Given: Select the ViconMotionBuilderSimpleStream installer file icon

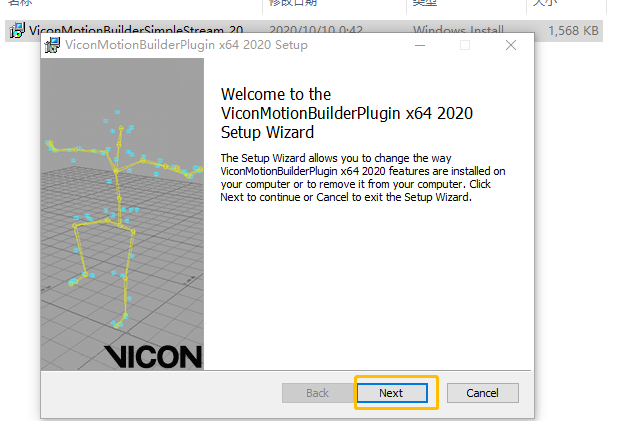Looking at the screenshot, I should 17,30.
